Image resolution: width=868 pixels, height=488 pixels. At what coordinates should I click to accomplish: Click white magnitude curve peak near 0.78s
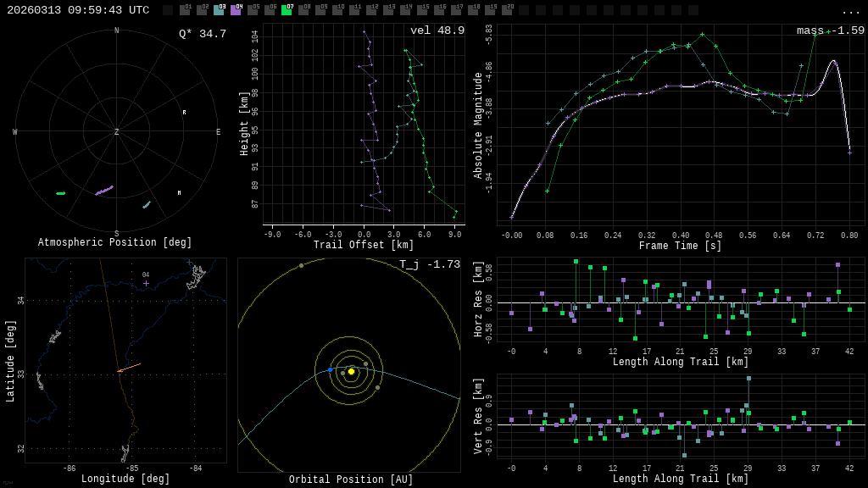coord(834,62)
